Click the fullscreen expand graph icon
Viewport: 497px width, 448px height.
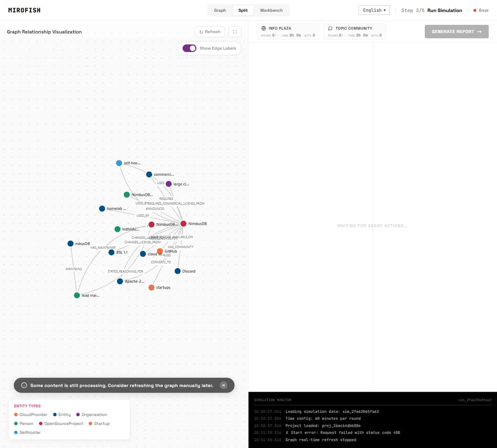coord(235,32)
